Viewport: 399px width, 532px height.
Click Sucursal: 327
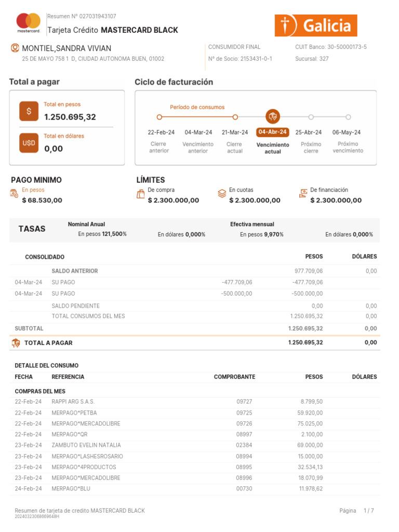coord(312,59)
